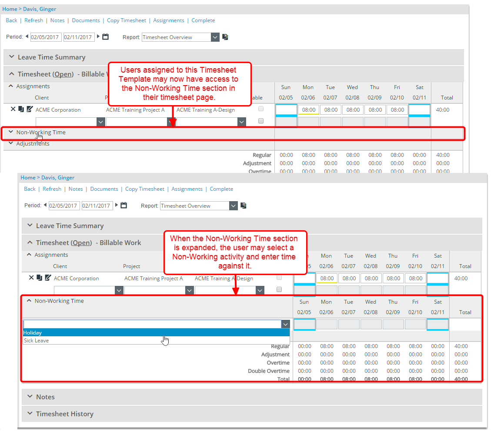This screenshot has width=504, height=431.
Task: Select Holiday from activity list
Action: click(156, 333)
